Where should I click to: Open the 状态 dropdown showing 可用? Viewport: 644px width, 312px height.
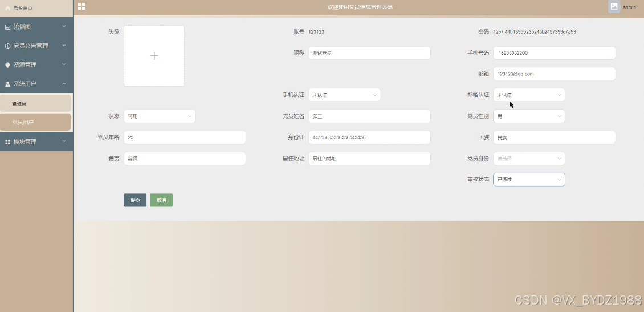click(x=160, y=116)
